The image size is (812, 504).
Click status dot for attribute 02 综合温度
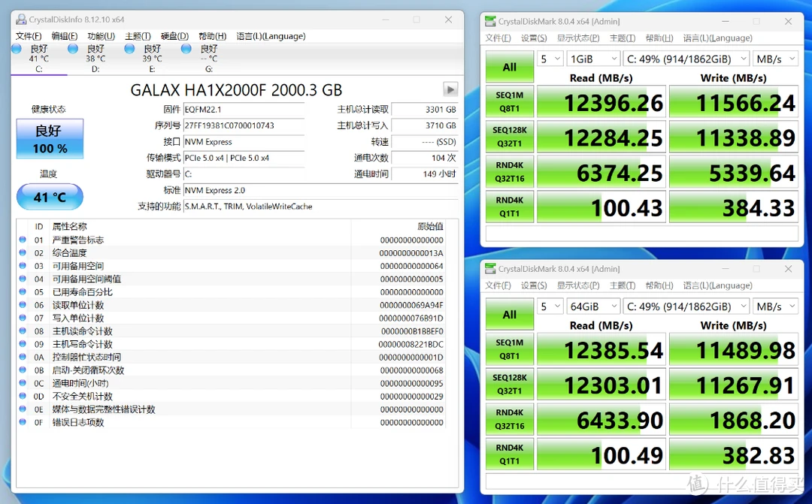point(23,252)
